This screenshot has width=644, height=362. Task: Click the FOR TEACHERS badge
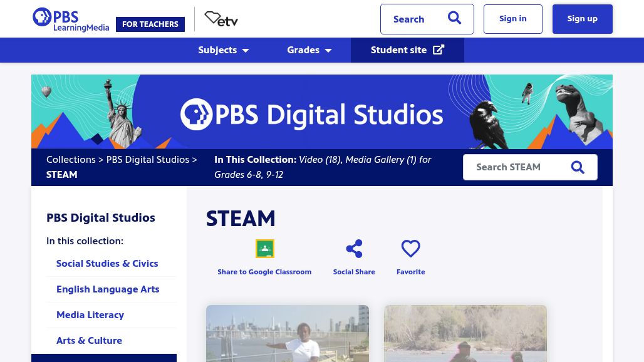pyautogui.click(x=150, y=24)
